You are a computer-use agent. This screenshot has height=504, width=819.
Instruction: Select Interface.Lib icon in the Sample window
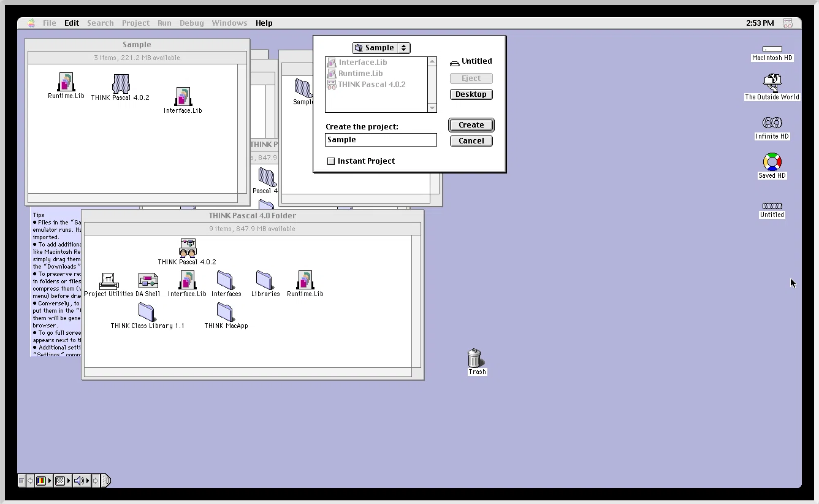pyautogui.click(x=183, y=97)
